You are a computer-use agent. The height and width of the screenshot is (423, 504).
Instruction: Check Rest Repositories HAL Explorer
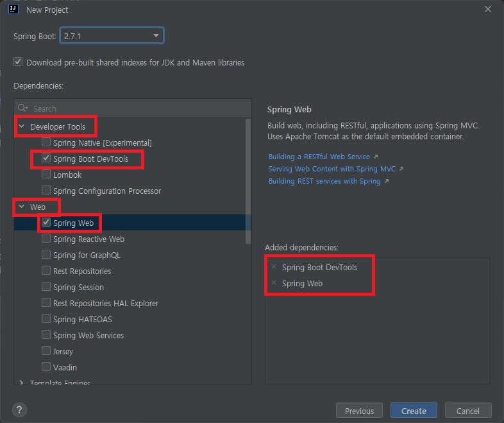coord(46,302)
